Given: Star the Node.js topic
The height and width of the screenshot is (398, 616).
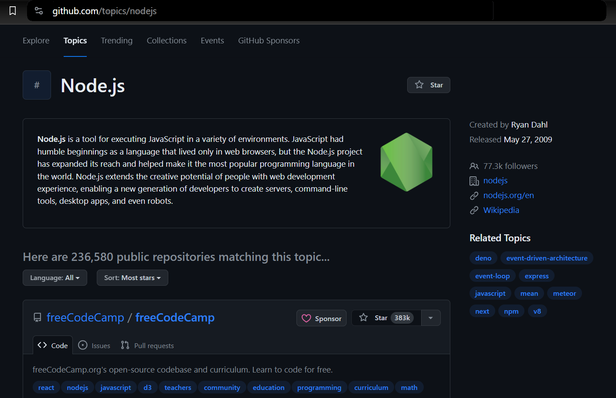Looking at the screenshot, I should (x=429, y=85).
